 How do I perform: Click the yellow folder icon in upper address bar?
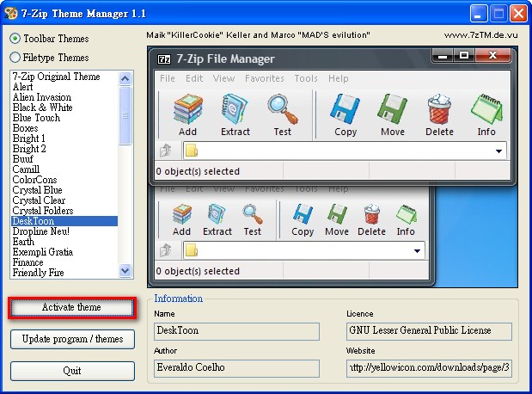click(192, 151)
